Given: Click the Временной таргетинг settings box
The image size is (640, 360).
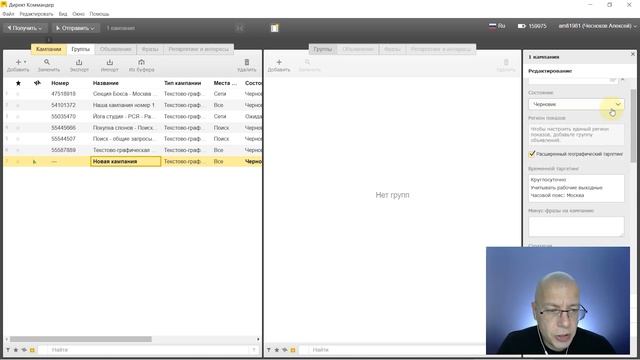Looking at the screenshot, I should coord(576,188).
